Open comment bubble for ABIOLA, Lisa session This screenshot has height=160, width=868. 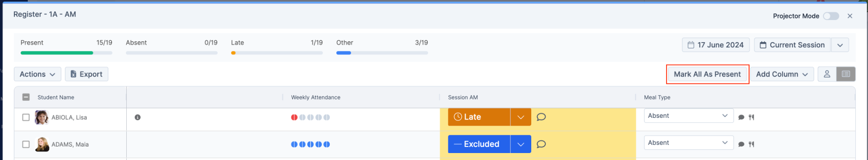point(541,117)
